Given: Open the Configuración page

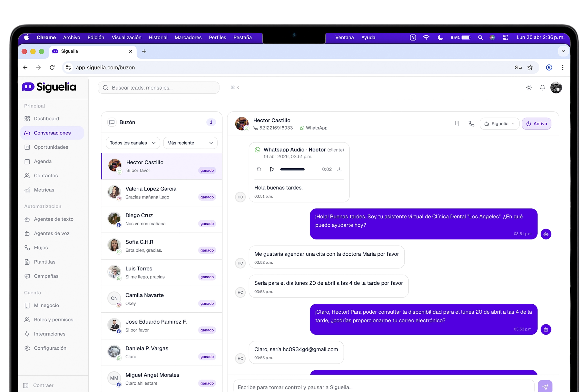Looking at the screenshot, I should (x=50, y=348).
